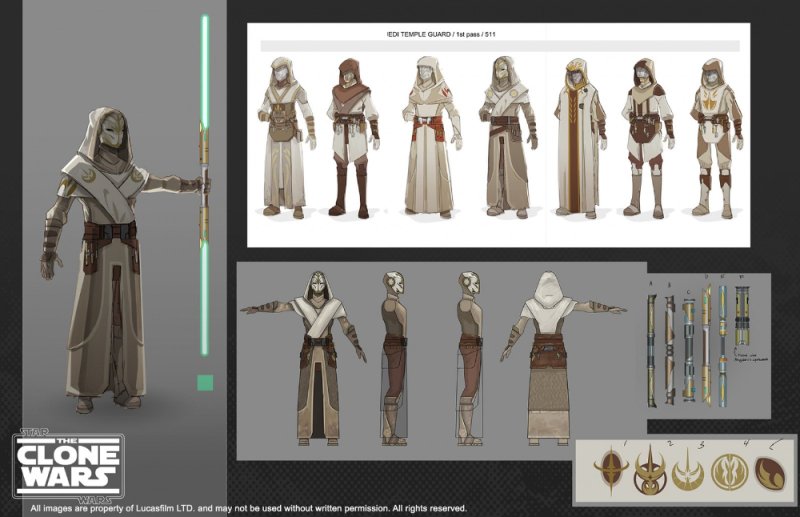Click the green lightsaber color swatch square
This screenshot has width=800, height=517.
(x=205, y=383)
